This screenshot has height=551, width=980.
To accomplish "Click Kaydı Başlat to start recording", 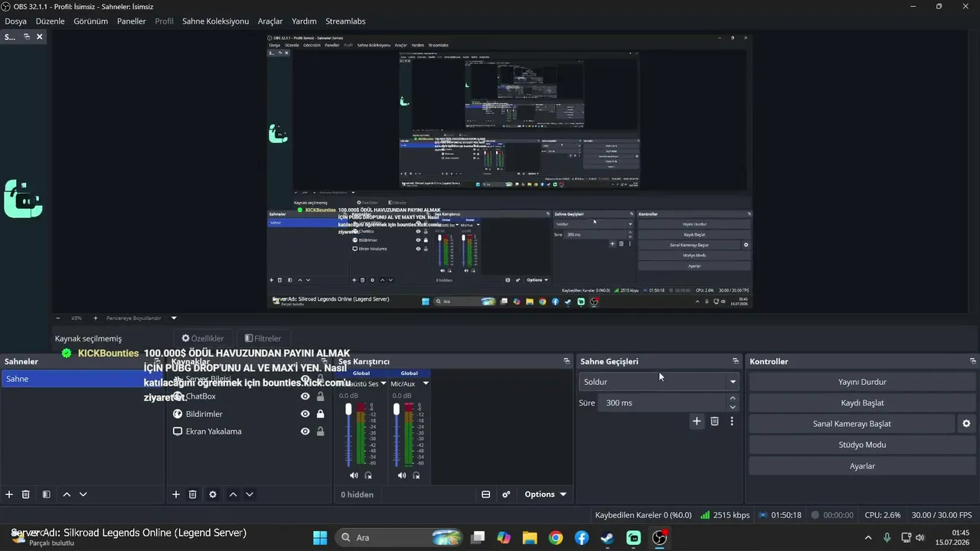I will point(862,403).
